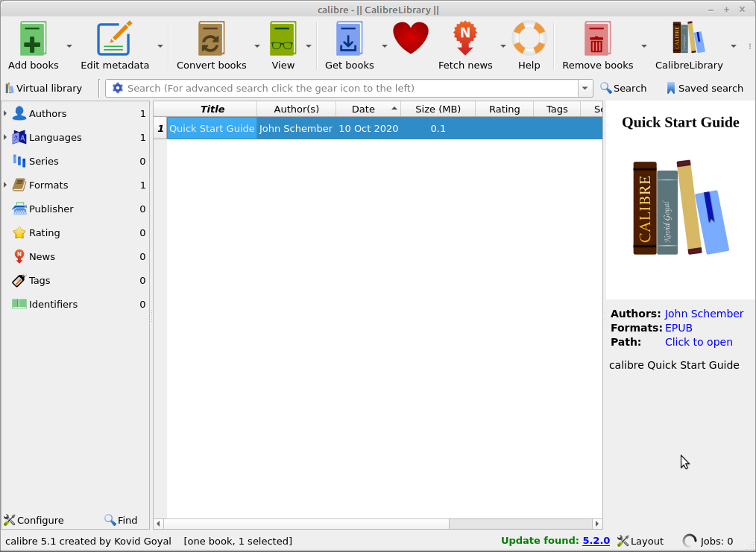Click the EPUB format link
The width and height of the screenshot is (756, 552).
pyautogui.click(x=678, y=328)
